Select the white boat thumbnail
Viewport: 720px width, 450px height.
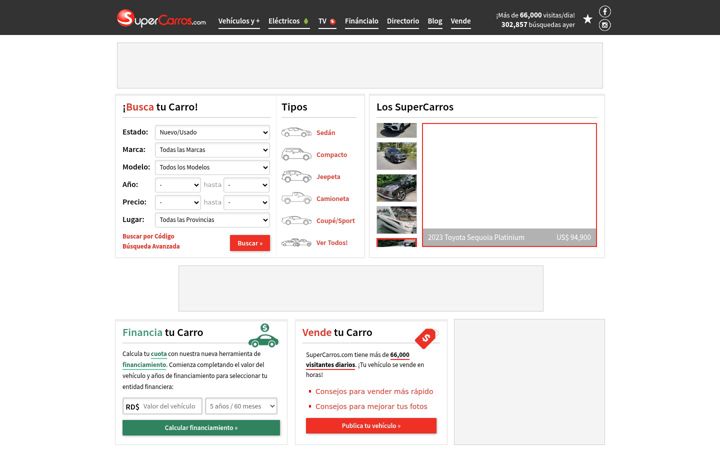click(397, 220)
